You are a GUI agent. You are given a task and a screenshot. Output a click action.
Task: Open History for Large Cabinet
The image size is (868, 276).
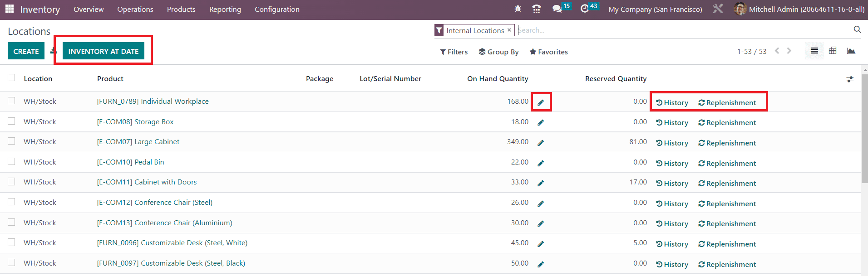[672, 143]
